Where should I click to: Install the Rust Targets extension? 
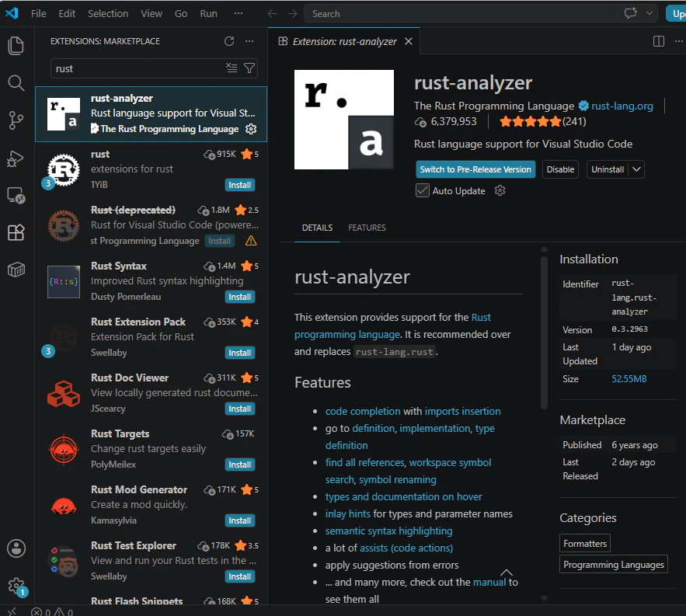pyautogui.click(x=240, y=465)
